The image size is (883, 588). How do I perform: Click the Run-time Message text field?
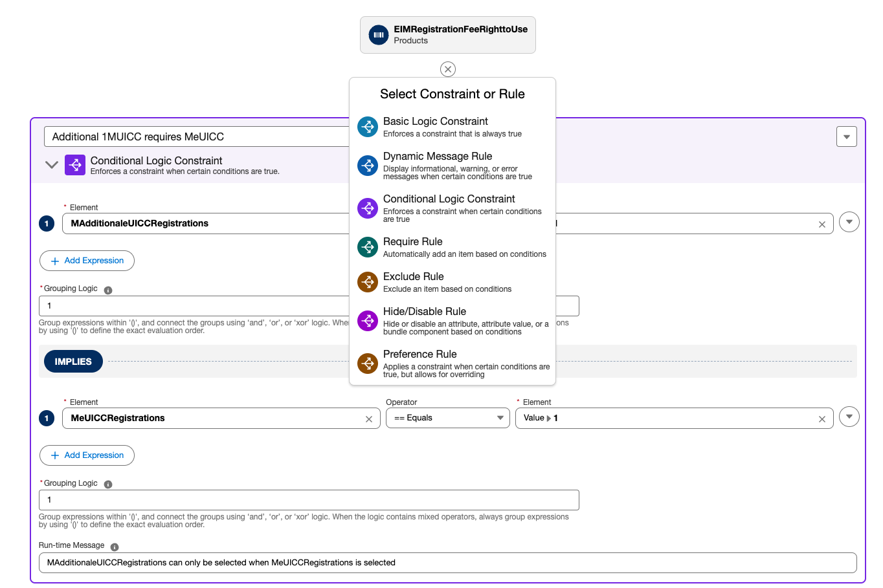(448, 563)
